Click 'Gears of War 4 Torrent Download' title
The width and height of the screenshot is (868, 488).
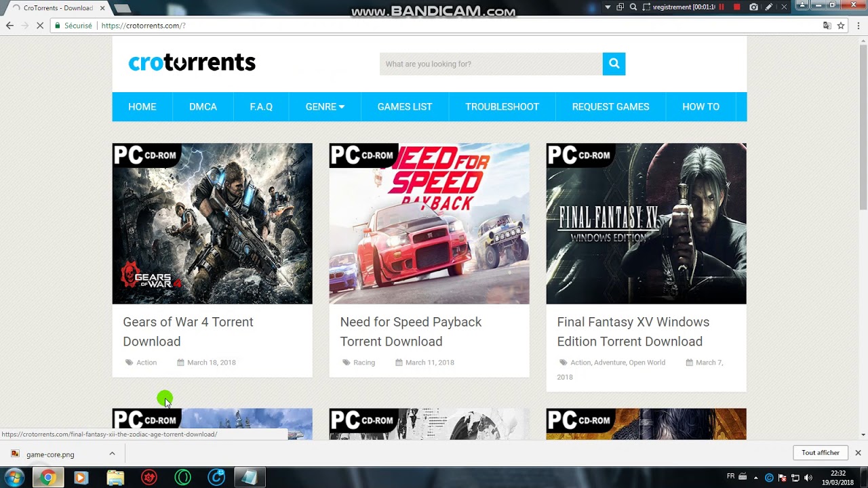click(188, 331)
